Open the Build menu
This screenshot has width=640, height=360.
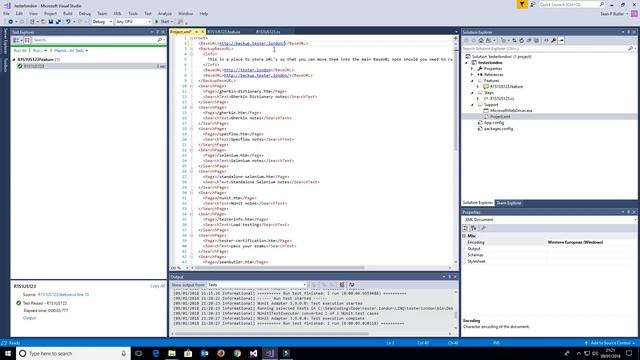pyautogui.click(x=68, y=13)
